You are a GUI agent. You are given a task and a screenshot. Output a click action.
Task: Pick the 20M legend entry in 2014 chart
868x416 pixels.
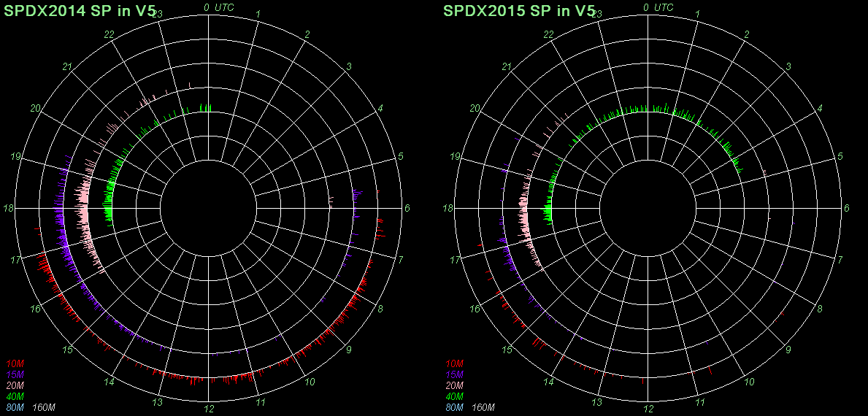pyautogui.click(x=15, y=385)
